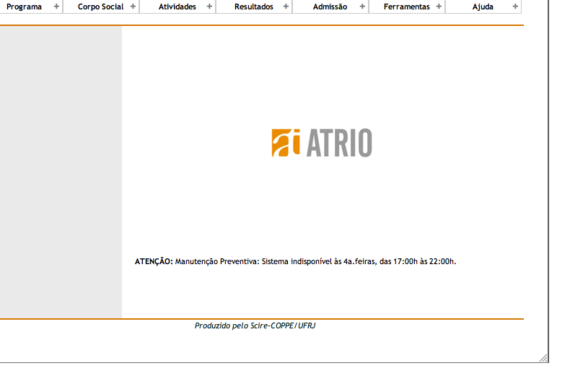Open the Programa menu

(x=24, y=6)
